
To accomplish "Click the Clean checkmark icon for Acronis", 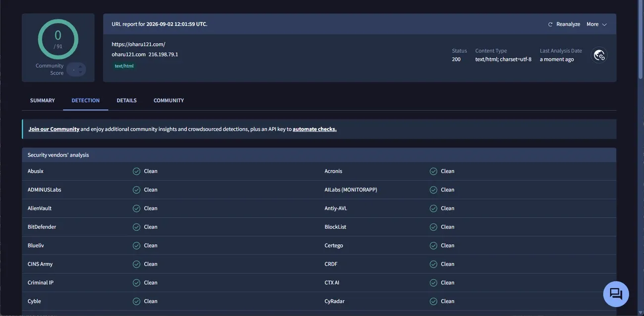I will point(433,171).
